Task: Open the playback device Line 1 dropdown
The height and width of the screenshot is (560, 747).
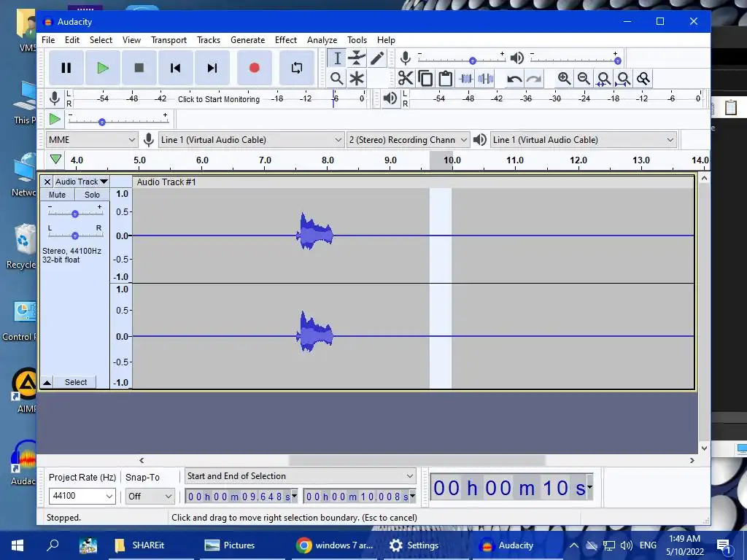Action: click(584, 139)
